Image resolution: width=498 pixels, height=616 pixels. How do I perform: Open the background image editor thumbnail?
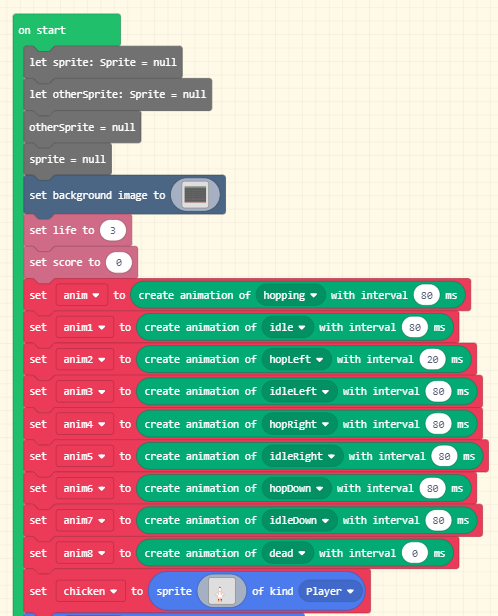(195, 195)
